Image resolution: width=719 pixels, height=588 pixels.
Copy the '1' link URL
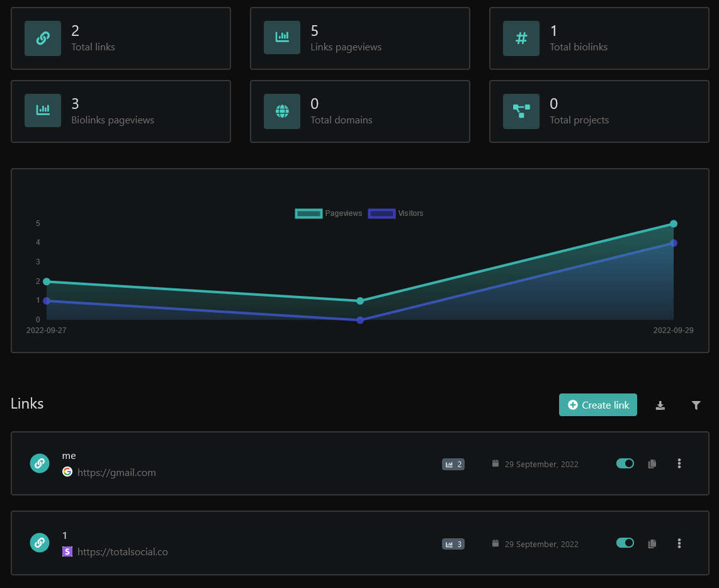point(652,543)
